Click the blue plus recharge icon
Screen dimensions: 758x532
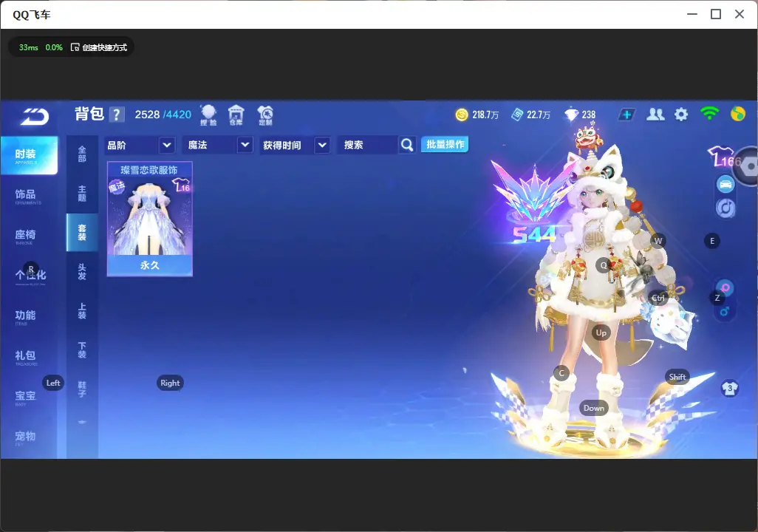coord(626,115)
